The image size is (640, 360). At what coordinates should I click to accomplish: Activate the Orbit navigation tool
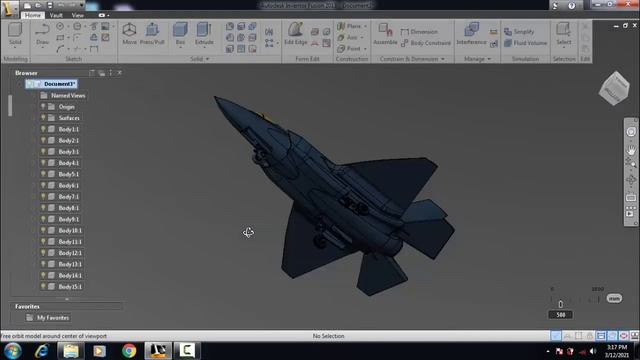point(631,180)
